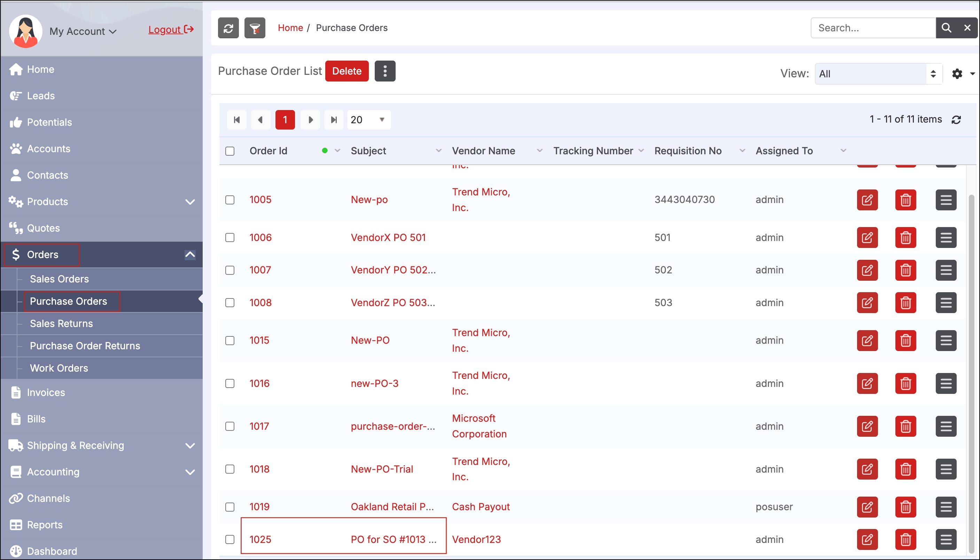The height and width of the screenshot is (560, 980).
Task: Edit purchase order 1008
Action: point(867,303)
